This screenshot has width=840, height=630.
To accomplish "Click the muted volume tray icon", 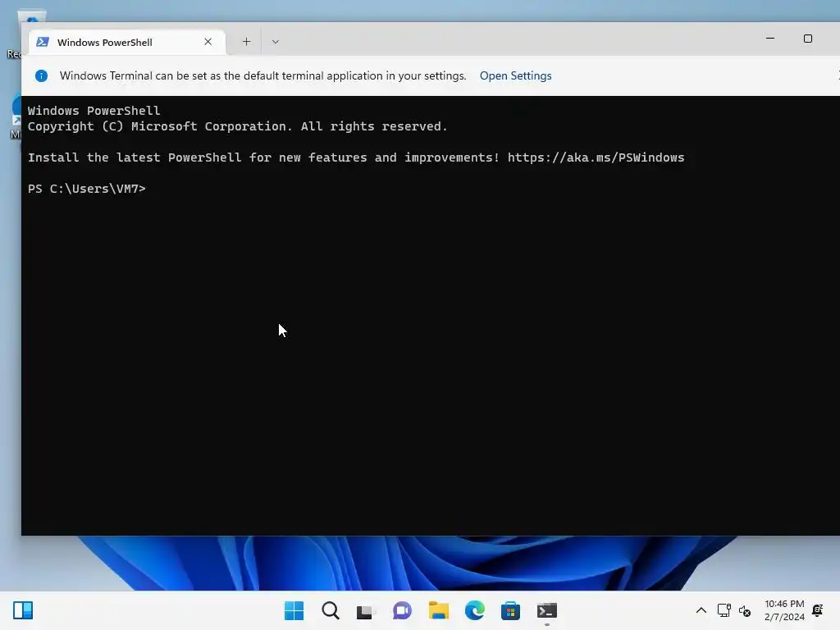I will (745, 610).
